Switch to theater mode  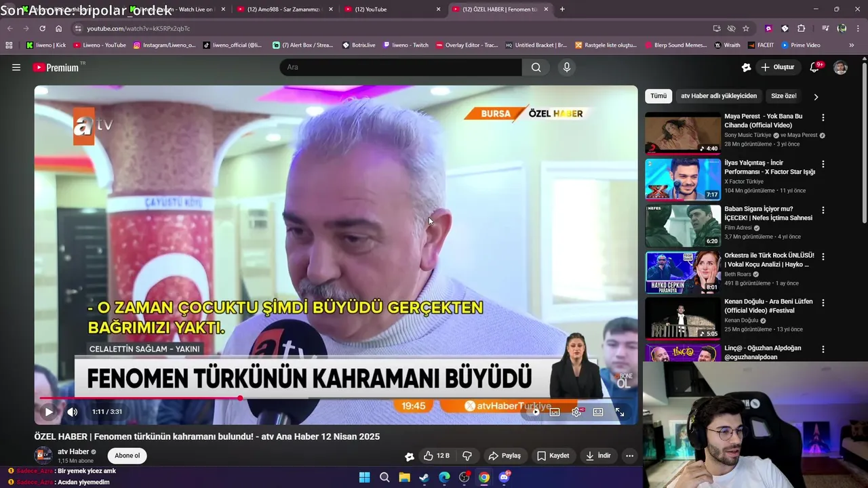[x=598, y=411]
